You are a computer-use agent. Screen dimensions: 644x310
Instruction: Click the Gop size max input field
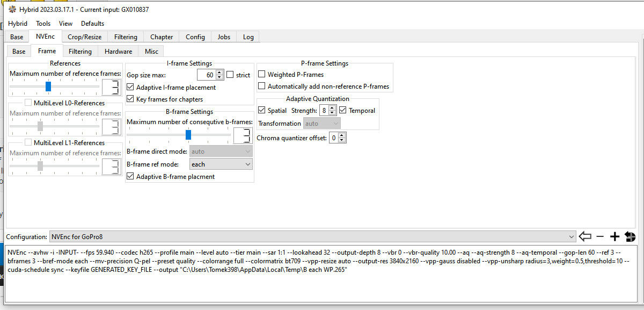206,75
